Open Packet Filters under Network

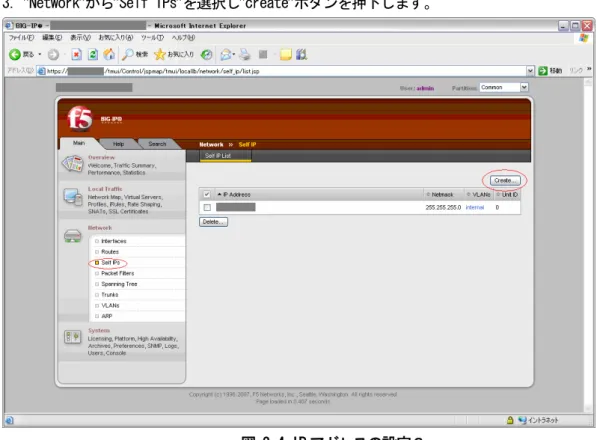coord(118,273)
